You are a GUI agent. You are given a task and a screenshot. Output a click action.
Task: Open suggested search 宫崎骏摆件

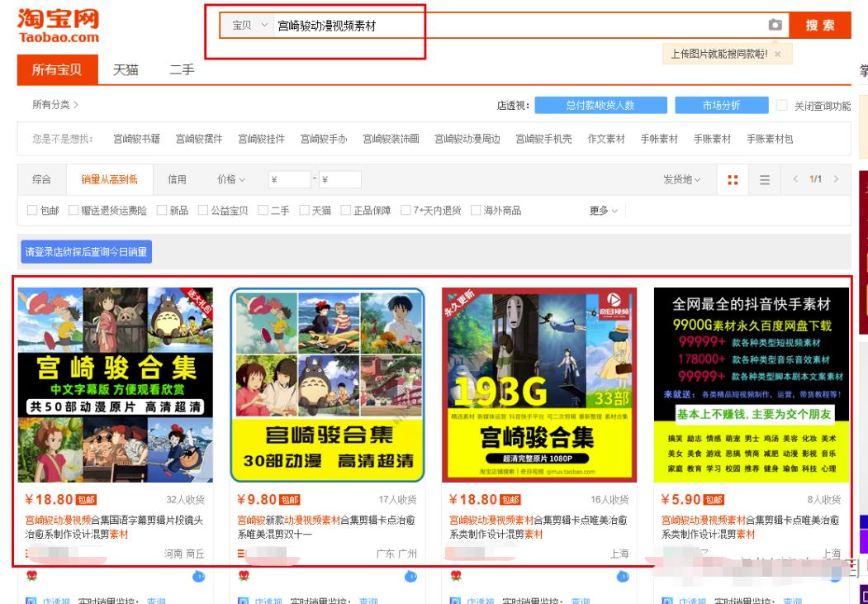[199, 139]
